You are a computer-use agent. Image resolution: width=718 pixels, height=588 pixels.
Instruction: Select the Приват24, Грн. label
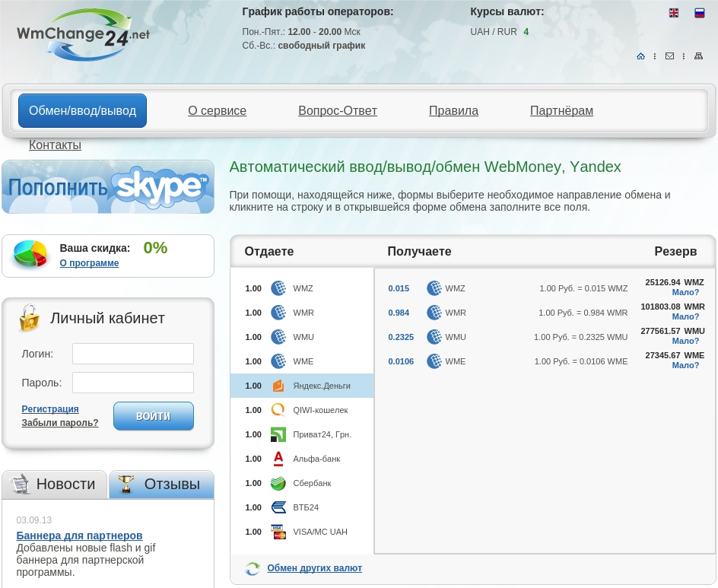coord(322,434)
